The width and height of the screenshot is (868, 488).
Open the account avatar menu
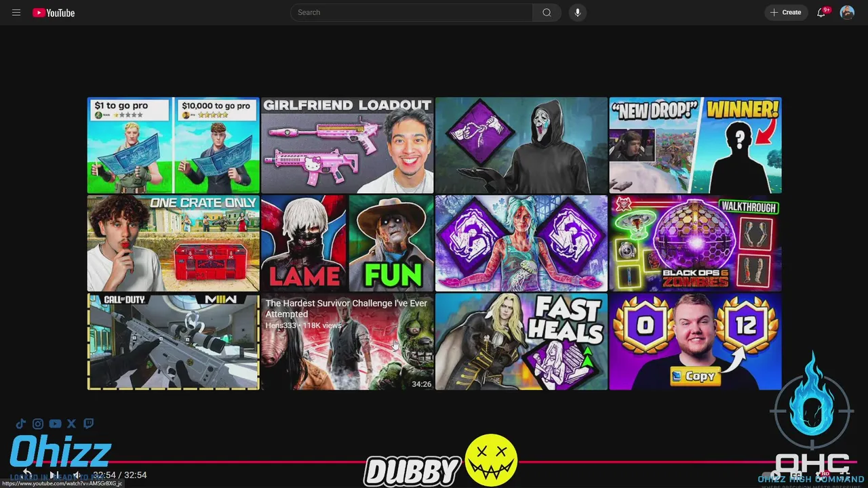pos(847,12)
